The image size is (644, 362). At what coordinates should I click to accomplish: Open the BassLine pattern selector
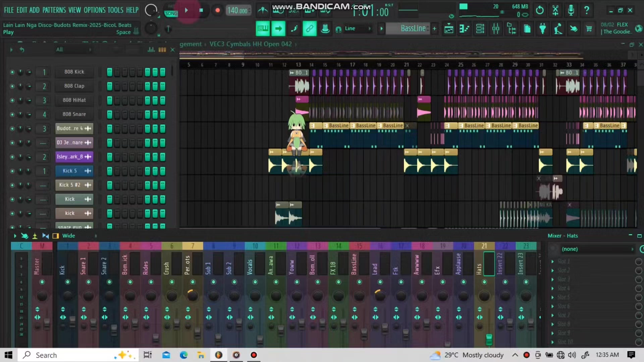(408, 28)
